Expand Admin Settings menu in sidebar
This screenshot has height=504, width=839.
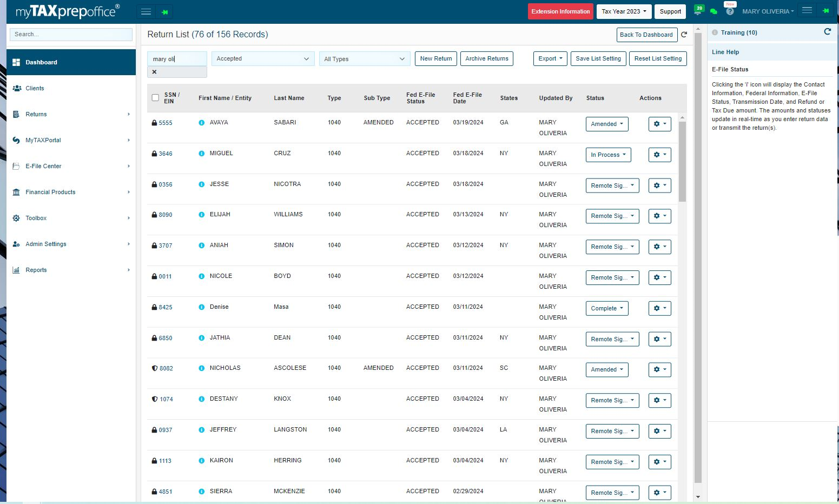point(71,244)
